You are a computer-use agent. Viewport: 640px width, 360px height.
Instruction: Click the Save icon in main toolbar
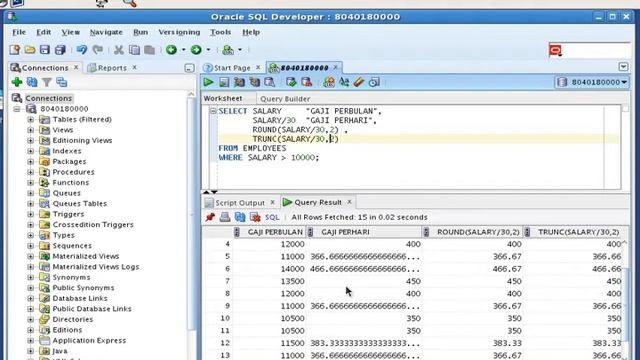pos(44,50)
